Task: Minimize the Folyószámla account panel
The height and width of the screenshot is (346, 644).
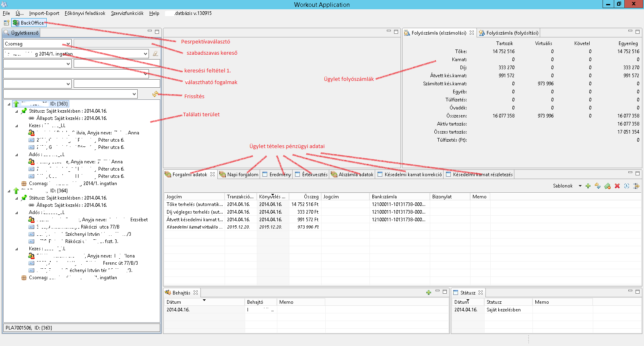Action: (630, 31)
